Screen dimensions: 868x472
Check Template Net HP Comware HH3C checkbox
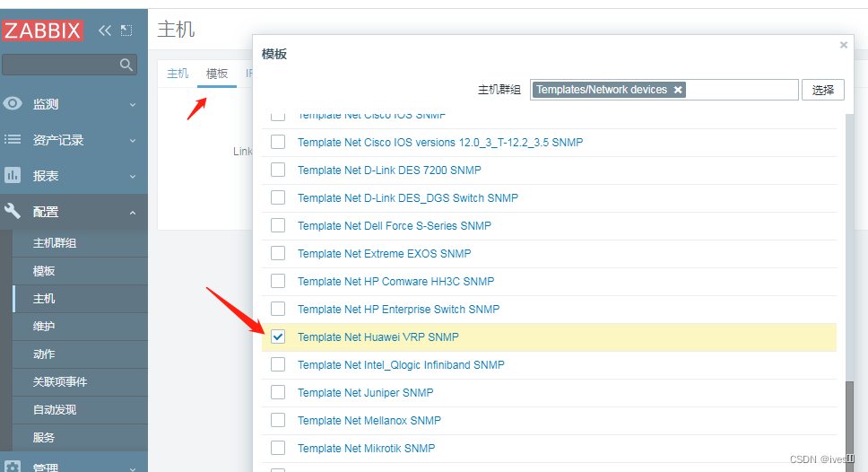click(x=278, y=281)
